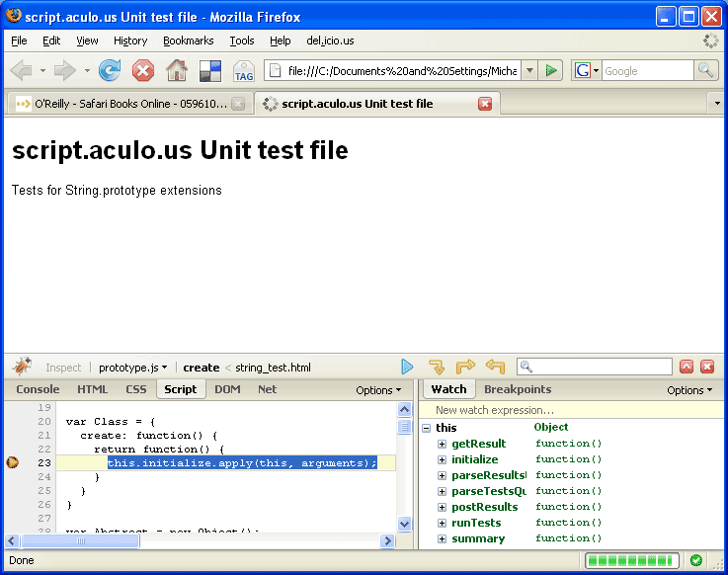Go to Home page via house icon
The height and width of the screenshot is (575, 728).
tap(177, 71)
